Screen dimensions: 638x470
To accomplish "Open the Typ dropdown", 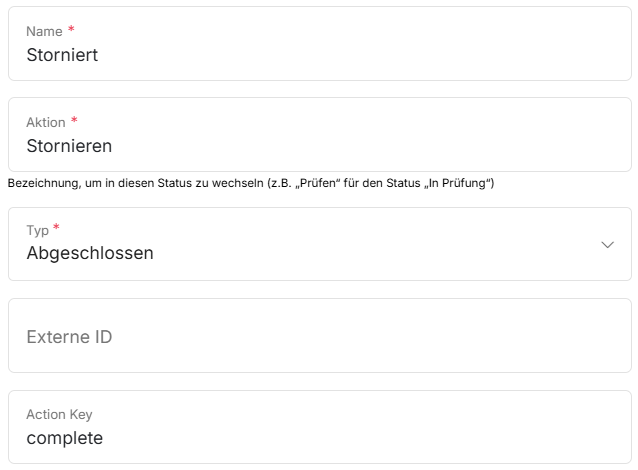I will pyautogui.click(x=320, y=244).
